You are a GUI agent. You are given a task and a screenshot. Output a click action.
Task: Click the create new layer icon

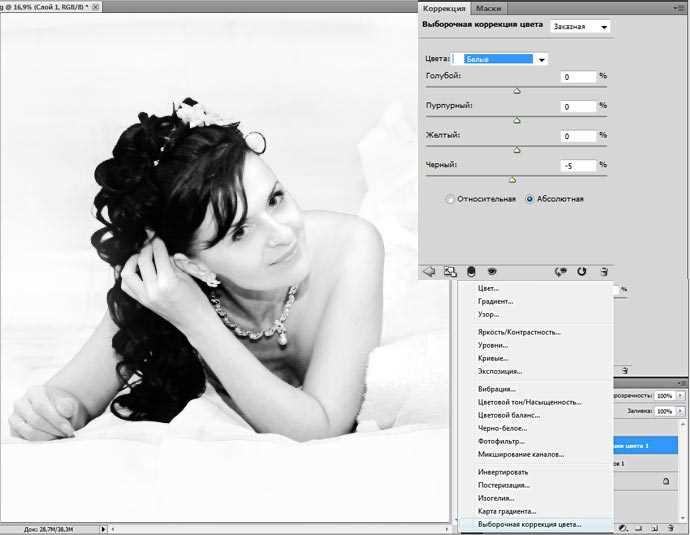point(654,528)
